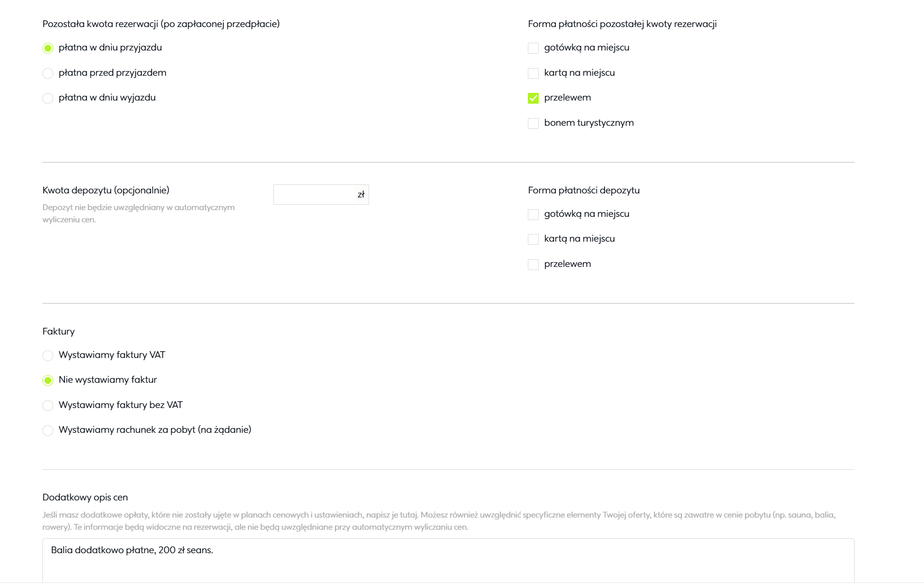Uncheck the 'przelewem' reservation payment checkbox
The height and width of the screenshot is (587, 924).
tap(533, 98)
